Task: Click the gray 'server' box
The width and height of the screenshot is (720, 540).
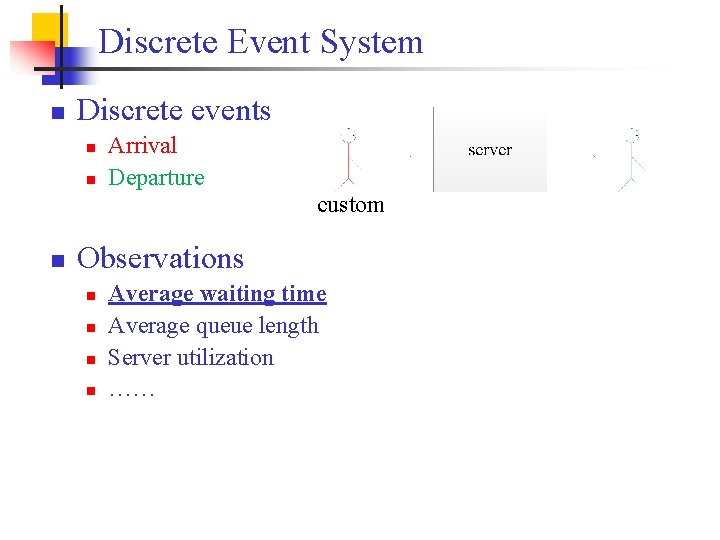Action: coord(490,150)
